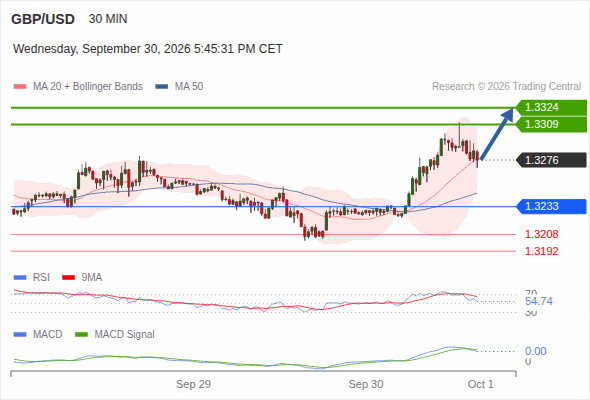Click the 1.3276 current price tag
590x400 pixels.
(x=551, y=160)
